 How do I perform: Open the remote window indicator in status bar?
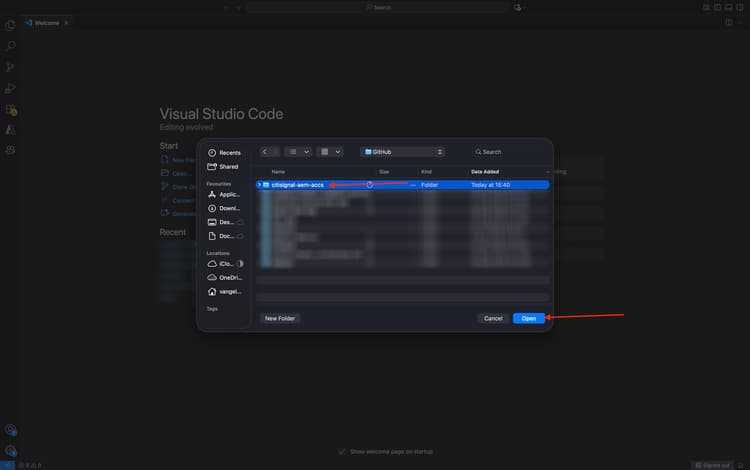pos(7,465)
